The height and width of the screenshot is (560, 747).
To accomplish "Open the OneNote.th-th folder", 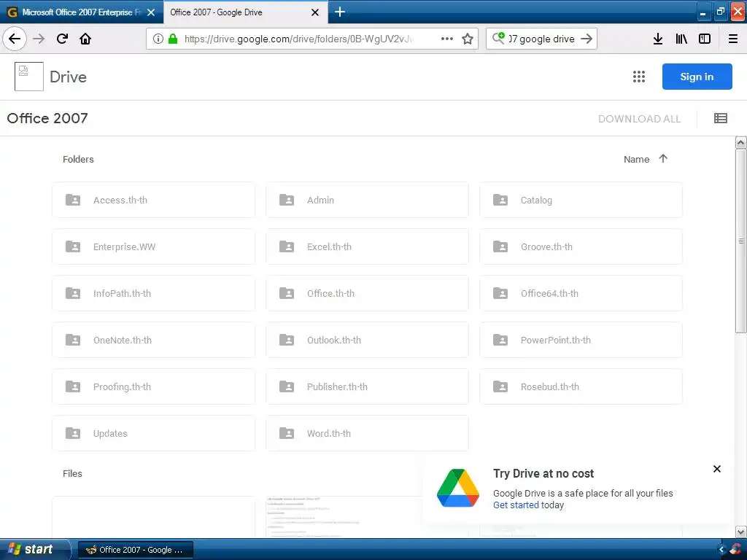I will point(153,340).
